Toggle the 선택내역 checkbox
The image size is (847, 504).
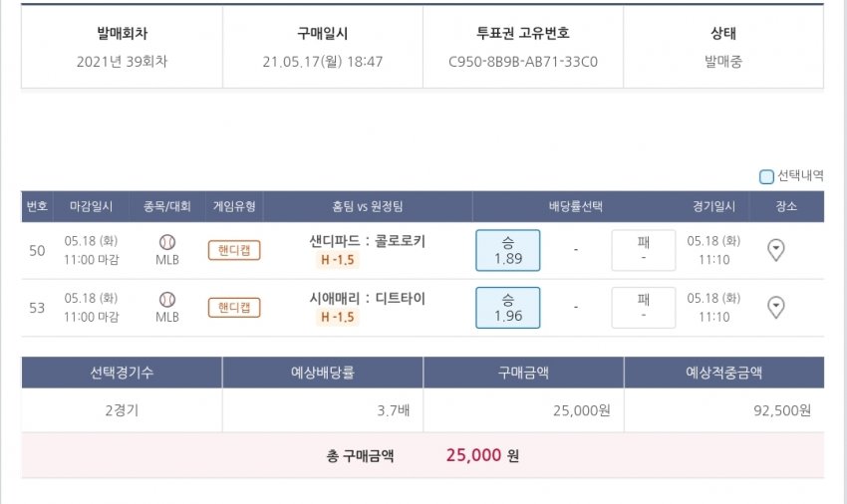pyautogui.click(x=766, y=177)
